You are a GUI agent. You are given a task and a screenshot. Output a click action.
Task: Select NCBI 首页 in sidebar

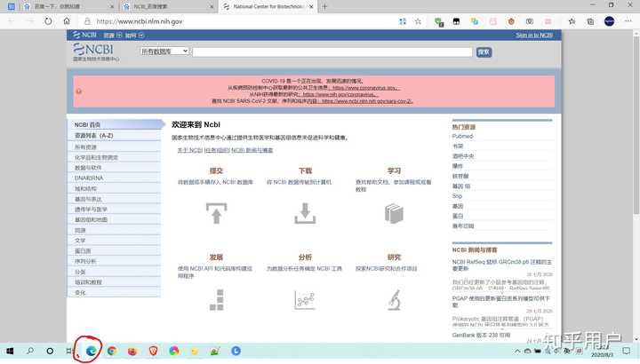tap(116, 124)
